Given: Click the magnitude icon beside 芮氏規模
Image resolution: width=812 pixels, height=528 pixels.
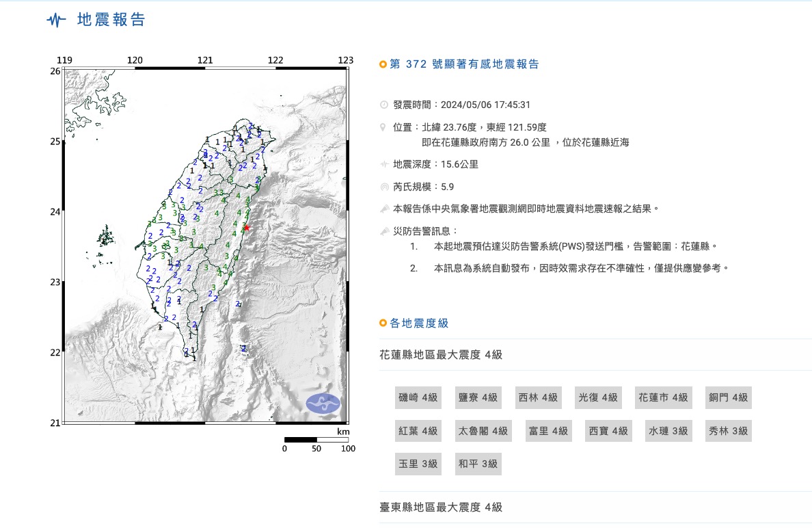Looking at the screenshot, I should (384, 187).
